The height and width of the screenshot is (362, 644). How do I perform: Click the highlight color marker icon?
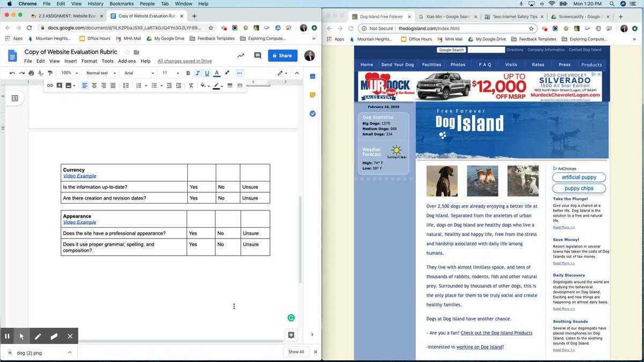point(227,73)
